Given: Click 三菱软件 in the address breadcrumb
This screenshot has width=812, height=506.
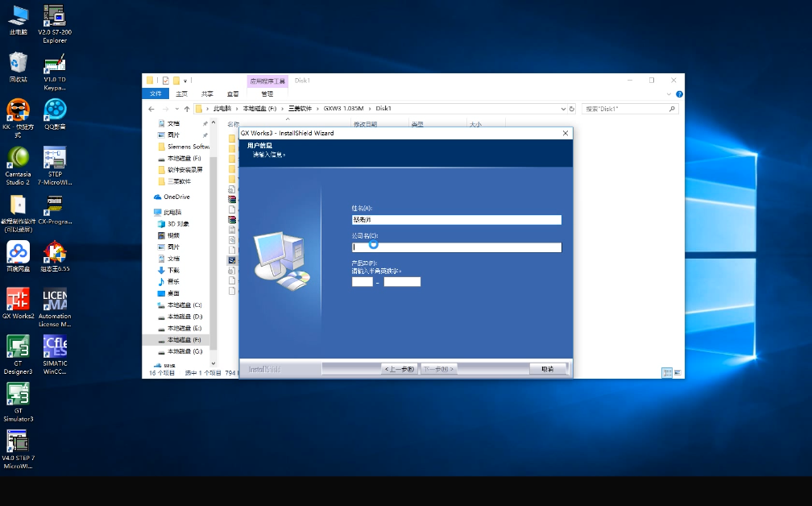Looking at the screenshot, I should pyautogui.click(x=300, y=109).
